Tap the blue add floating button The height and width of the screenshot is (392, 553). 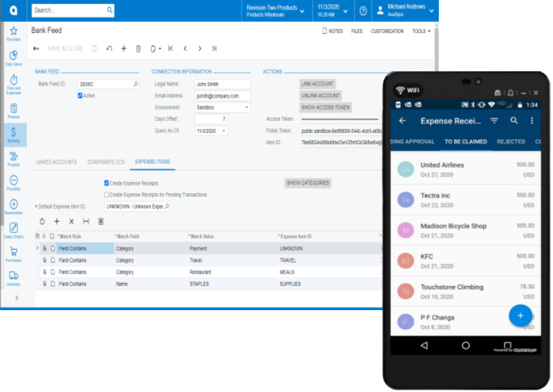point(520,315)
